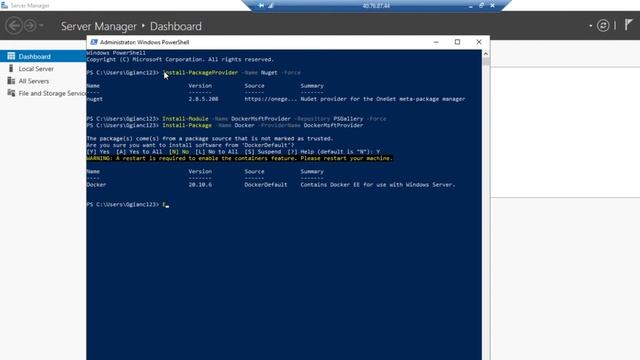Screen dimensions: 640x360
Task: Click signal strength icon on connection bar
Action: click(270, 5)
